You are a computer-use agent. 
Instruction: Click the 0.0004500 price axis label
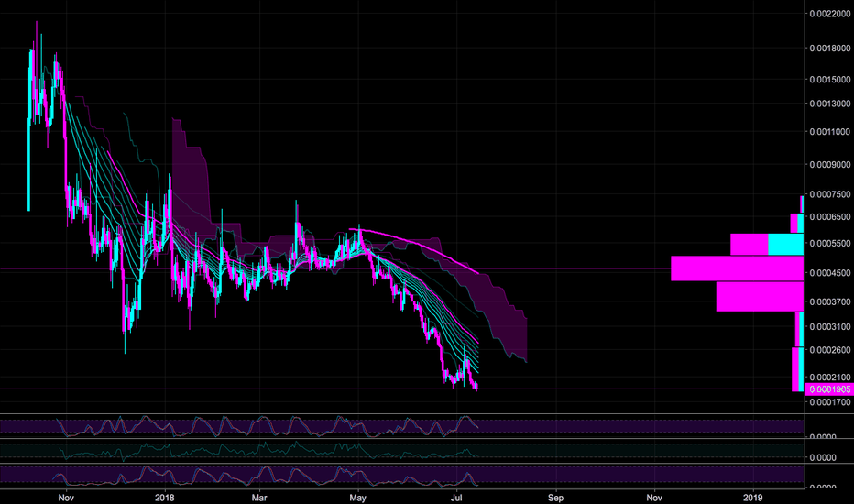pos(830,273)
